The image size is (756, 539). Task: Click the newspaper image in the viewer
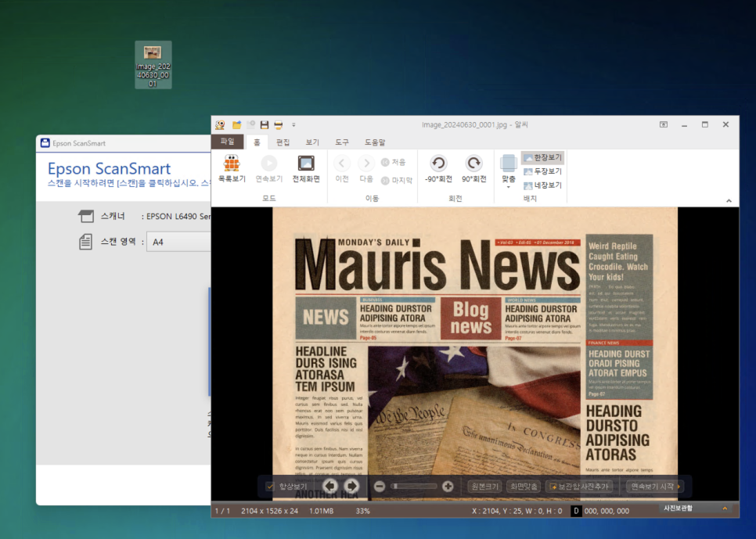coord(475,354)
